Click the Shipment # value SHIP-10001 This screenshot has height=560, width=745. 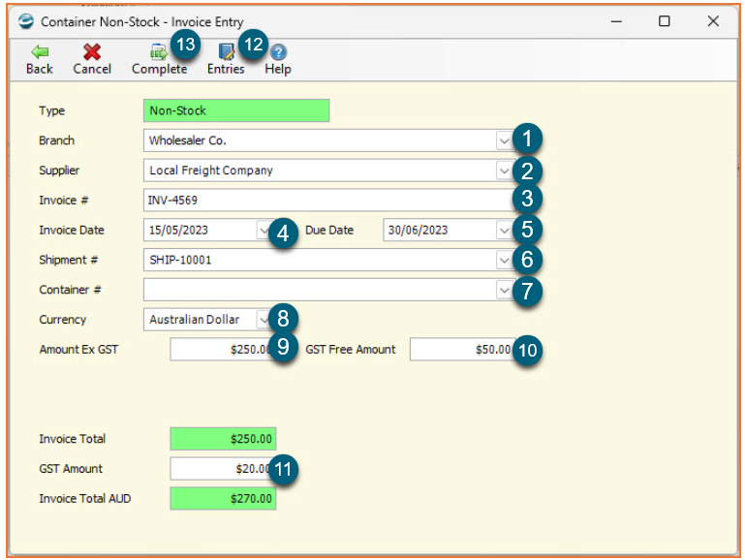(x=180, y=261)
